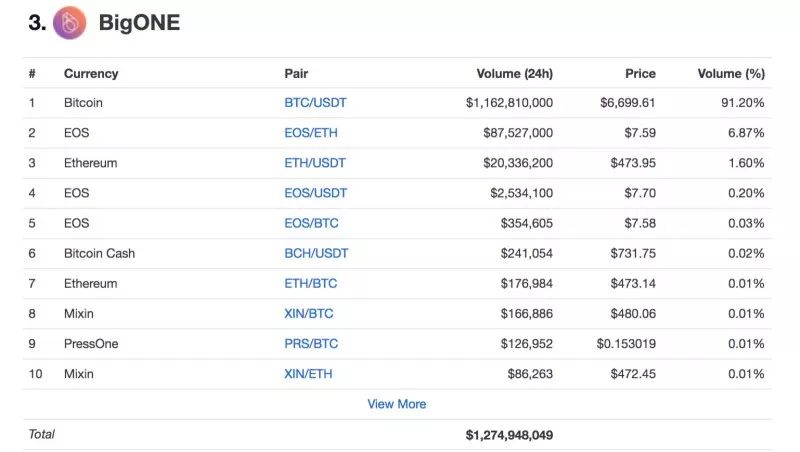Select EOS currency in row 2
800x452 pixels.
[77, 133]
